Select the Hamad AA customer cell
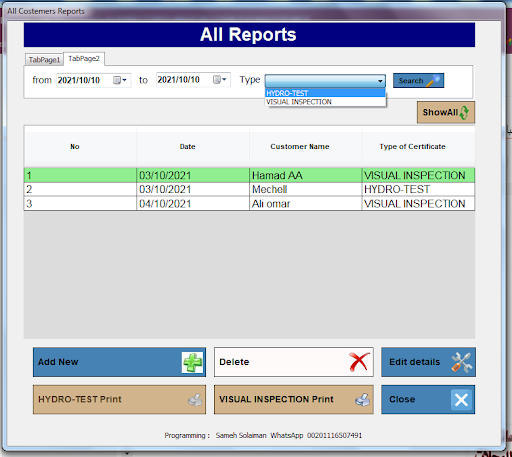The image size is (512, 457). [305, 175]
